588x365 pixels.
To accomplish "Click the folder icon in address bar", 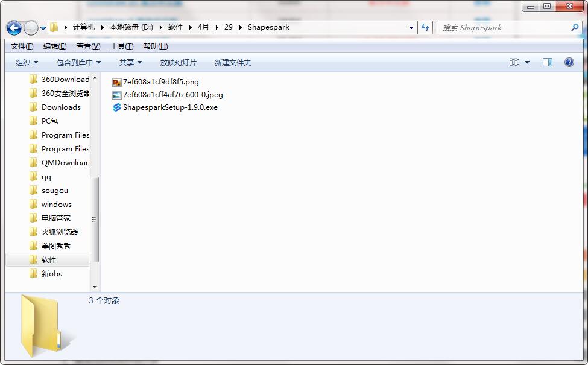I will pos(54,27).
